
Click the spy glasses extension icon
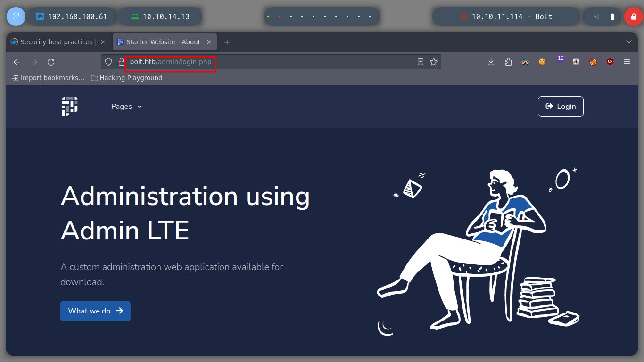(525, 62)
